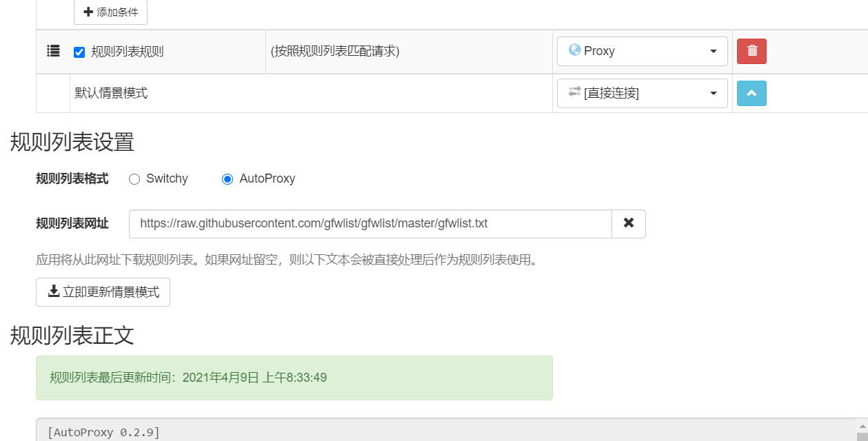Viewport: 868px width, 441px height.
Task: Click the X icon to clear rule list URL
Action: pos(628,223)
